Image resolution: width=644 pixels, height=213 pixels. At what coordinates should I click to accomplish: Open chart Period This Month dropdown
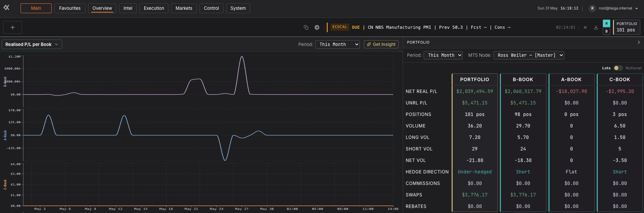point(337,44)
